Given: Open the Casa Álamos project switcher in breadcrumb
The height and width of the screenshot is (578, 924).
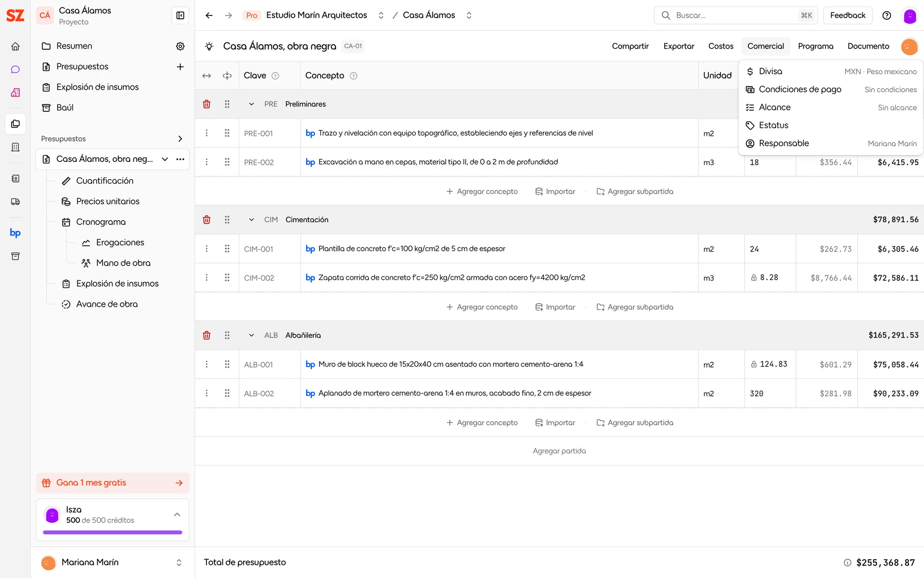Looking at the screenshot, I should coord(469,15).
